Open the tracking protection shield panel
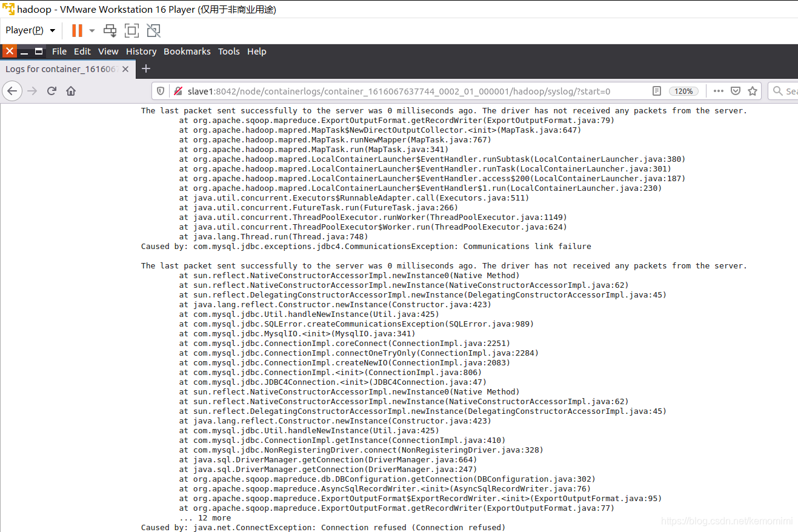This screenshot has height=532, width=798. point(159,91)
